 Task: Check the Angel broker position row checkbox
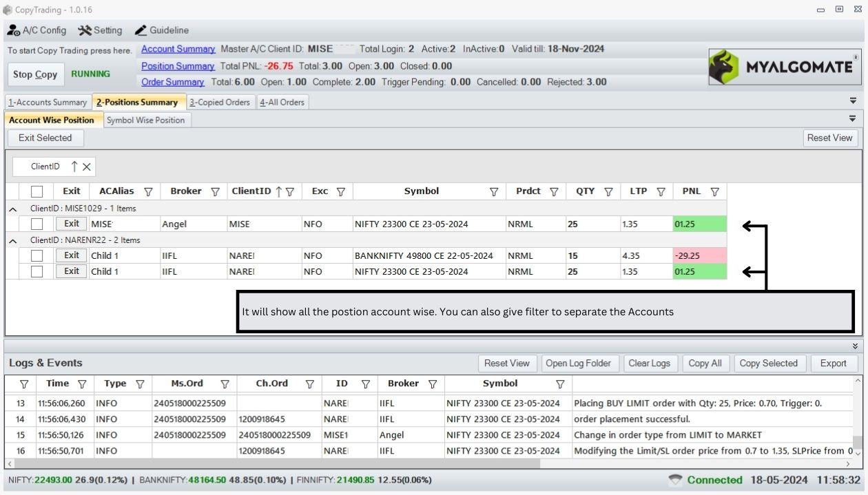click(x=37, y=224)
